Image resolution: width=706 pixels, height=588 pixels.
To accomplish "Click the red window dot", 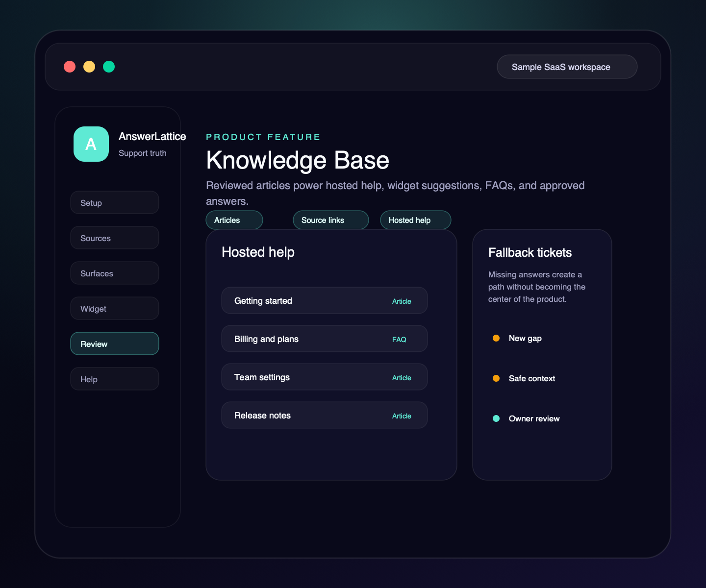I will point(70,67).
